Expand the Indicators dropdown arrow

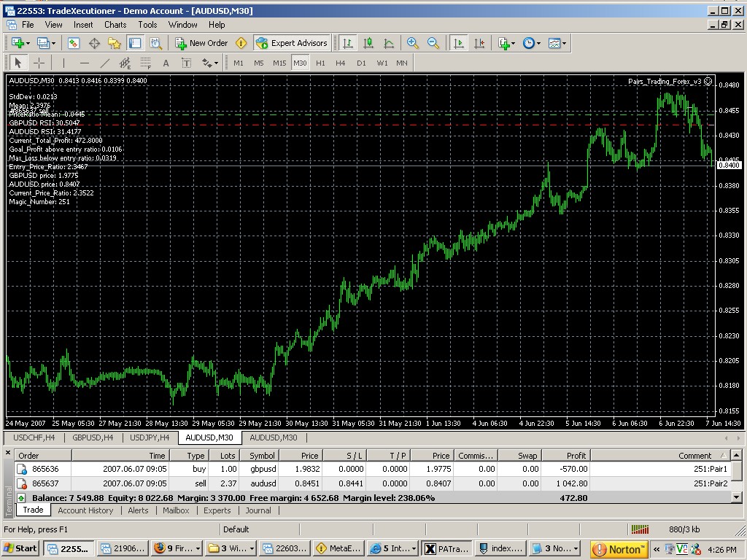pos(513,43)
